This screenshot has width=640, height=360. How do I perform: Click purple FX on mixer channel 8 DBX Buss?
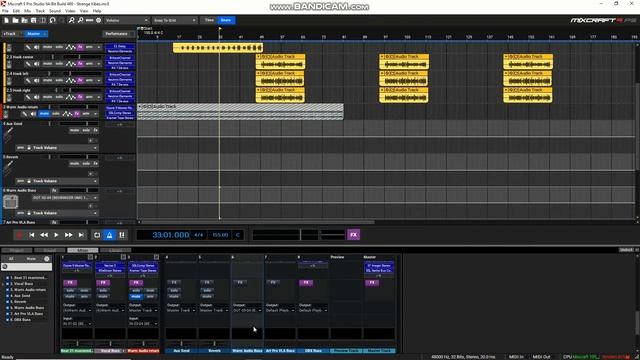[x=306, y=282]
